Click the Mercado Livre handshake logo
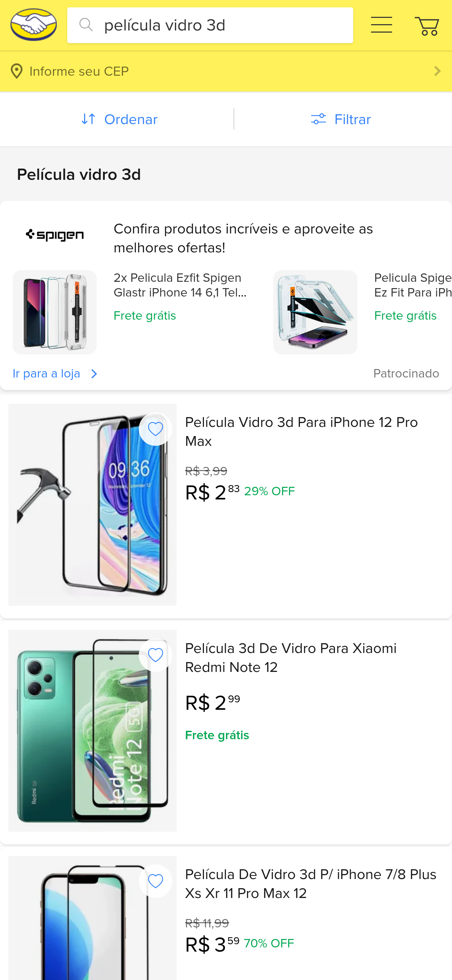Image resolution: width=452 pixels, height=980 pixels. point(34,25)
